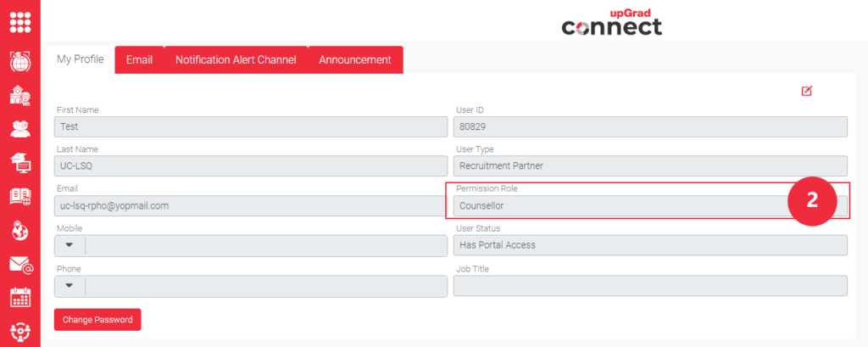This screenshot has height=347, width=868.
Task: Click the open book sidebar icon
Action: click(x=20, y=197)
